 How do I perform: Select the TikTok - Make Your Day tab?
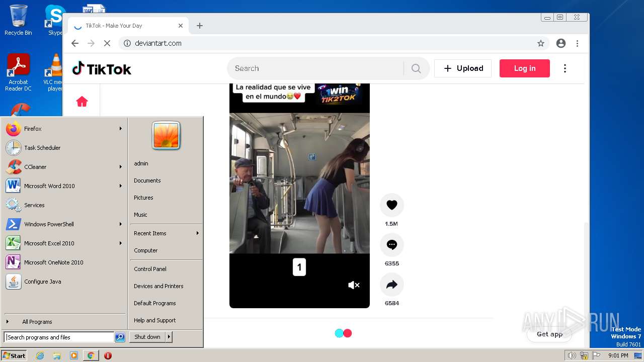[x=127, y=26]
